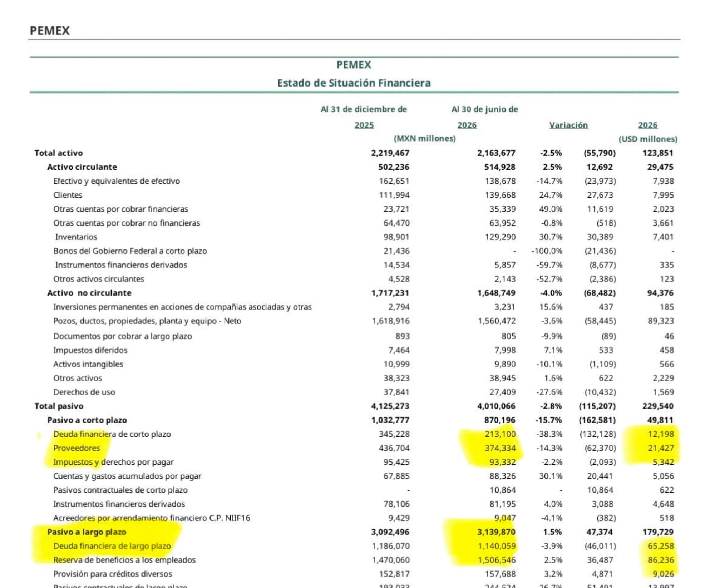Select the highlighted suppliers value 374,334
This screenshot has width=715, height=588.
(x=500, y=448)
